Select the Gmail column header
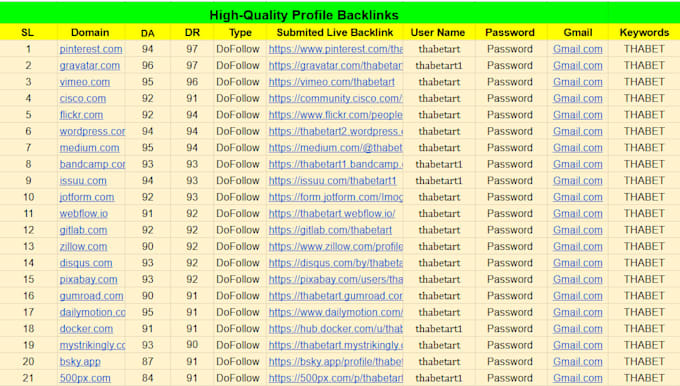This screenshot has width=680, height=386. click(x=578, y=33)
